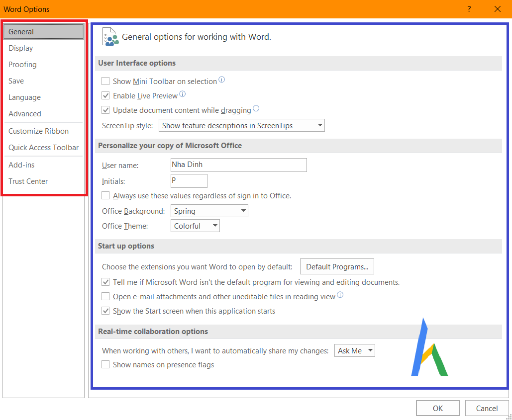The width and height of the screenshot is (512, 420).
Task: Open the Proofing category
Action: coord(43,65)
